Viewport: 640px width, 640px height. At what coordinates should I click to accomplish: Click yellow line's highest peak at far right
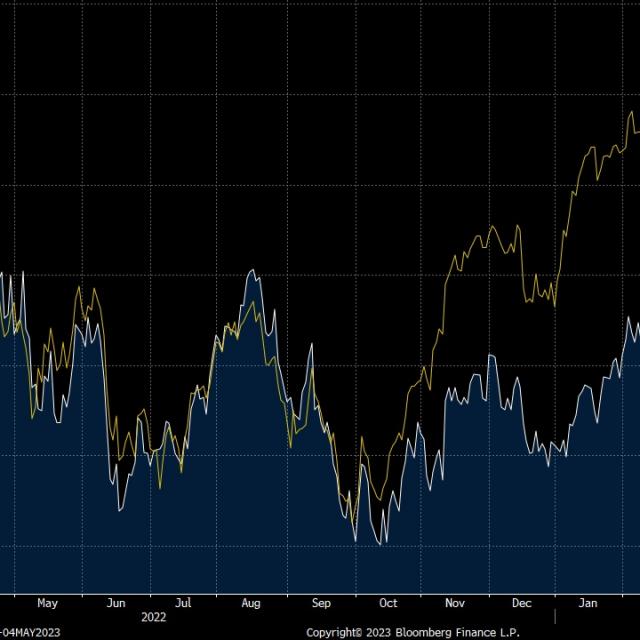coord(630,112)
